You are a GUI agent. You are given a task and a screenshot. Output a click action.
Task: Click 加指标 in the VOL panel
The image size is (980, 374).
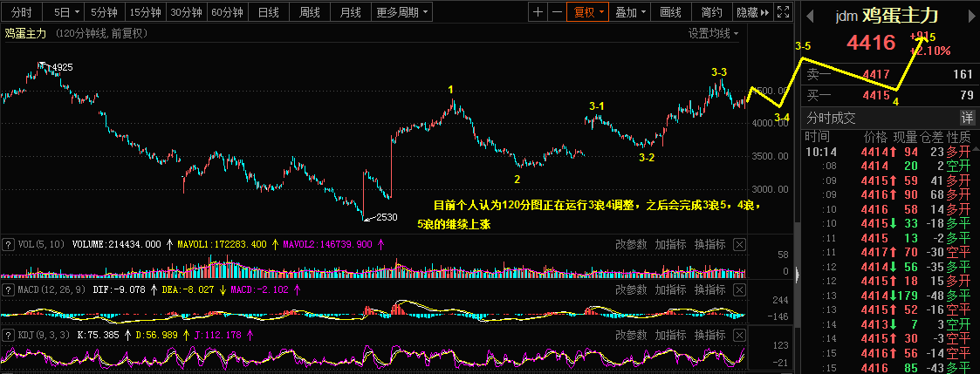pyautogui.click(x=670, y=245)
